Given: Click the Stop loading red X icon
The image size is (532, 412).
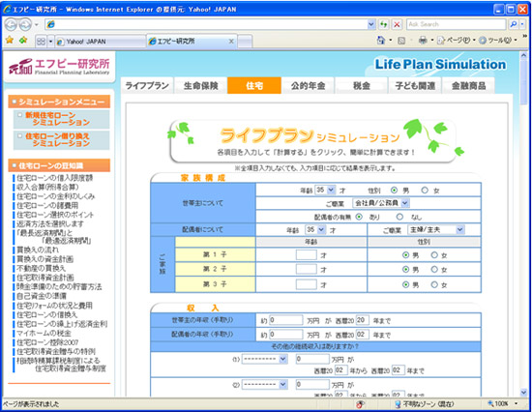Looking at the screenshot, I should tap(397, 24).
